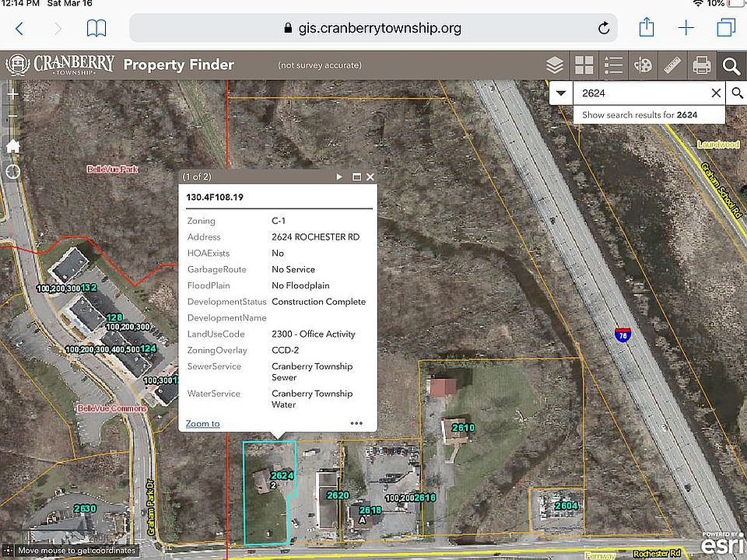Viewport: 747px width, 560px height.
Task: Go to next feature in popup
Action: pyautogui.click(x=339, y=177)
